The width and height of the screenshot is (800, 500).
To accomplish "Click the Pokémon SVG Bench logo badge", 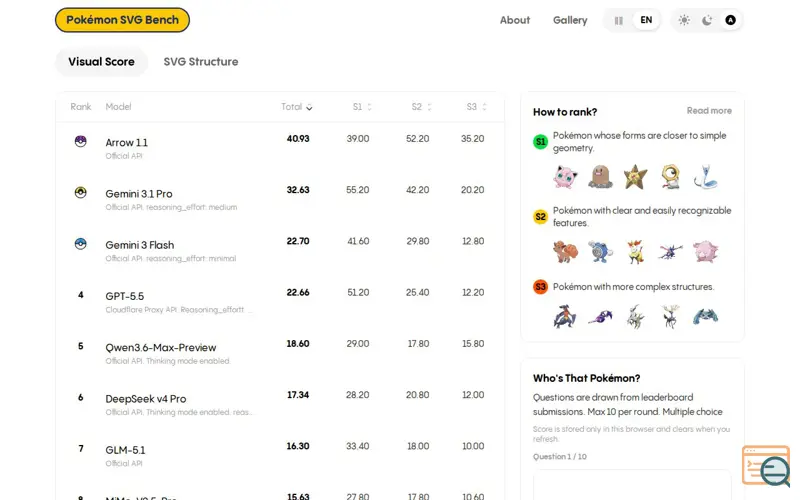I will [x=122, y=20].
